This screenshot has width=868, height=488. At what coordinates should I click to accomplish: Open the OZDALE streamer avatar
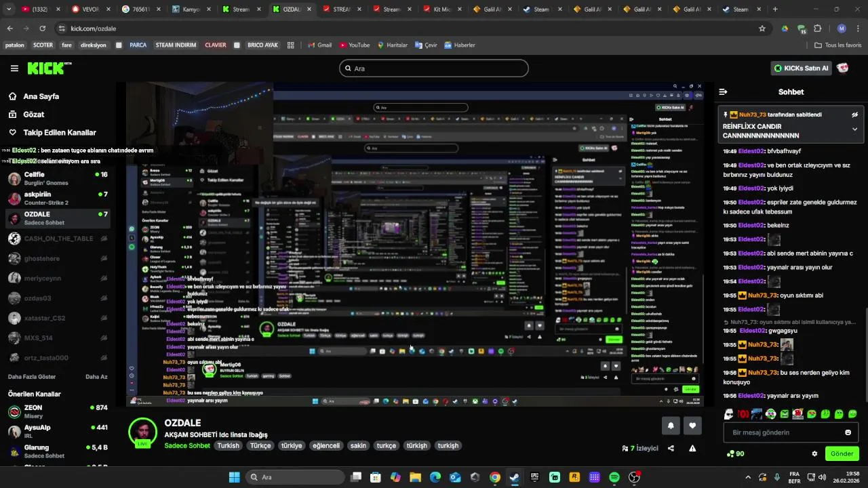[x=142, y=432]
